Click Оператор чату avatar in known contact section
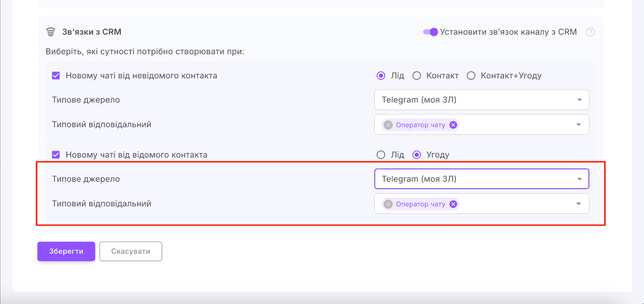This screenshot has height=304, width=644. pyautogui.click(x=388, y=204)
